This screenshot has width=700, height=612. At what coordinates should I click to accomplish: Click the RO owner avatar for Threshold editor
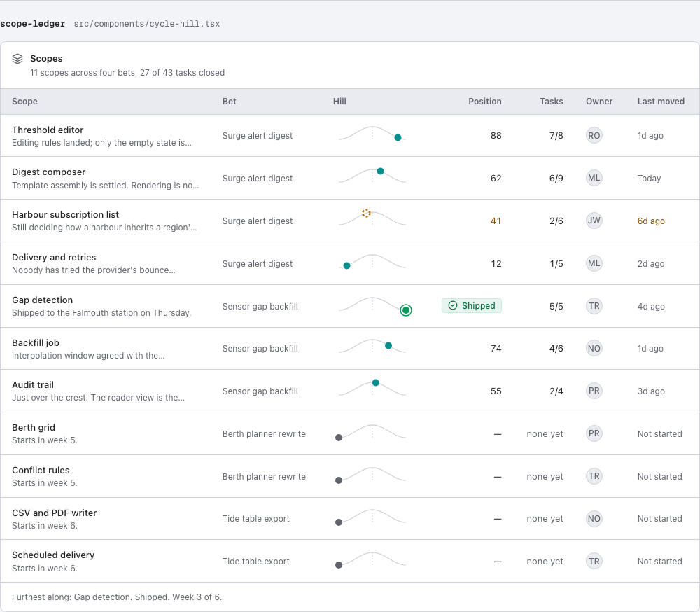point(594,135)
